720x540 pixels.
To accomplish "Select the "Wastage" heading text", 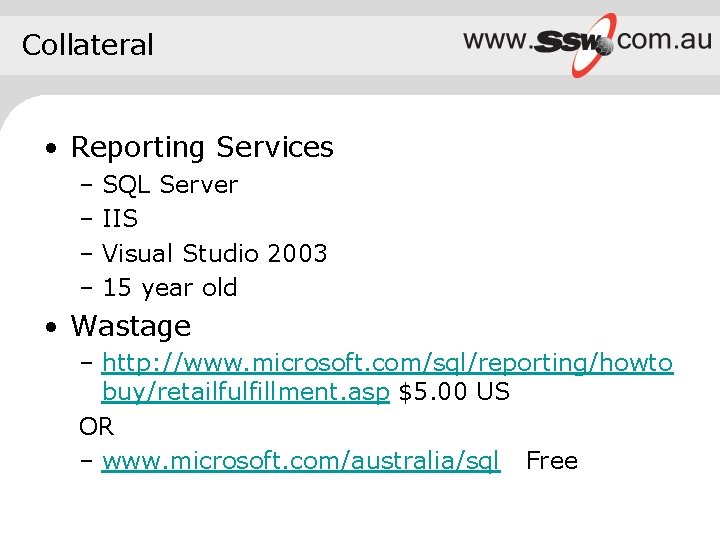I will pos(130,326).
